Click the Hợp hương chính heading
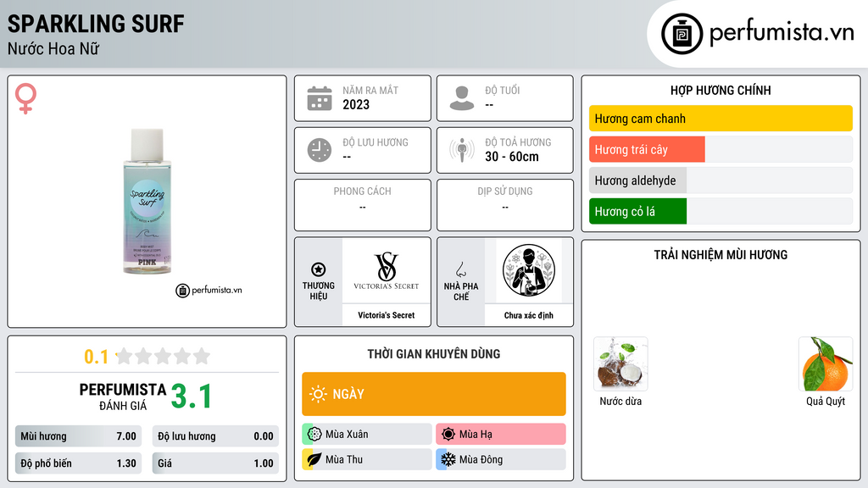This screenshot has height=488, width=868. 721,90
